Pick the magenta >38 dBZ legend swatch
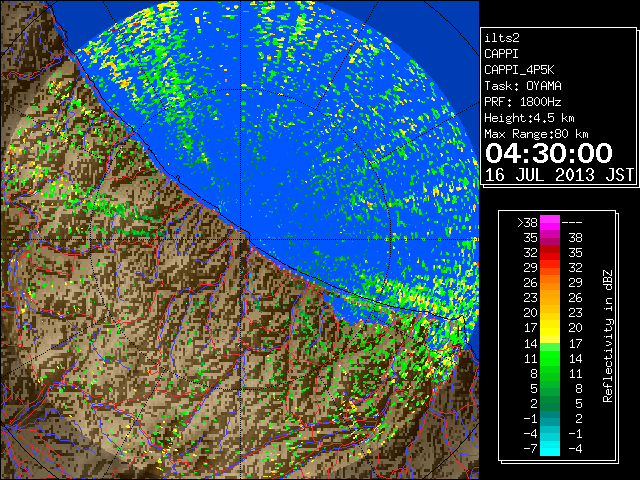 [x=550, y=222]
